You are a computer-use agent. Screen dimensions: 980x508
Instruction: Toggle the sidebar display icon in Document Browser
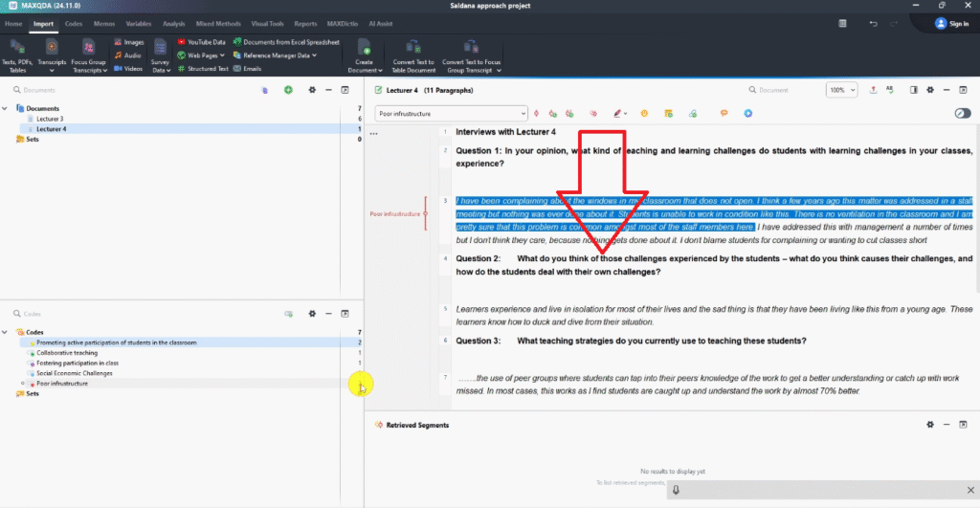point(914,90)
